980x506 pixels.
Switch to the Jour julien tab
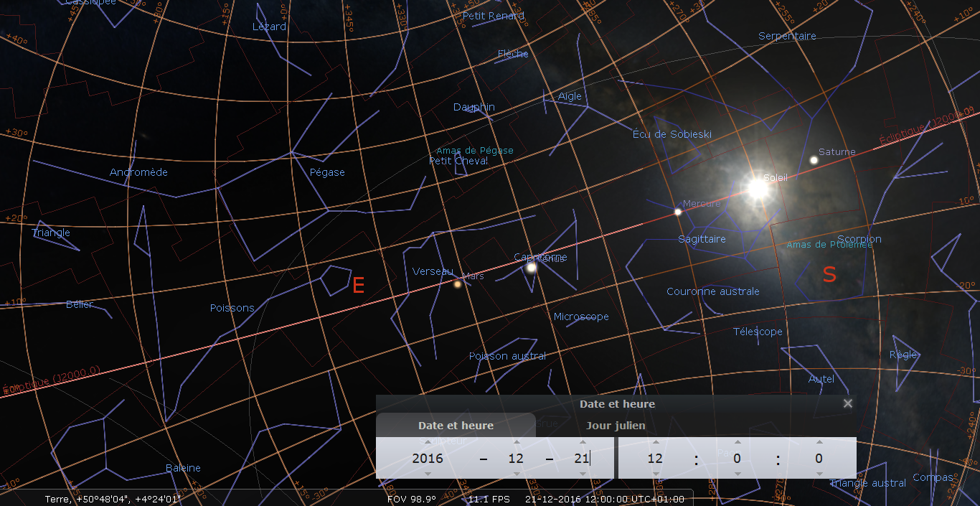(616, 426)
